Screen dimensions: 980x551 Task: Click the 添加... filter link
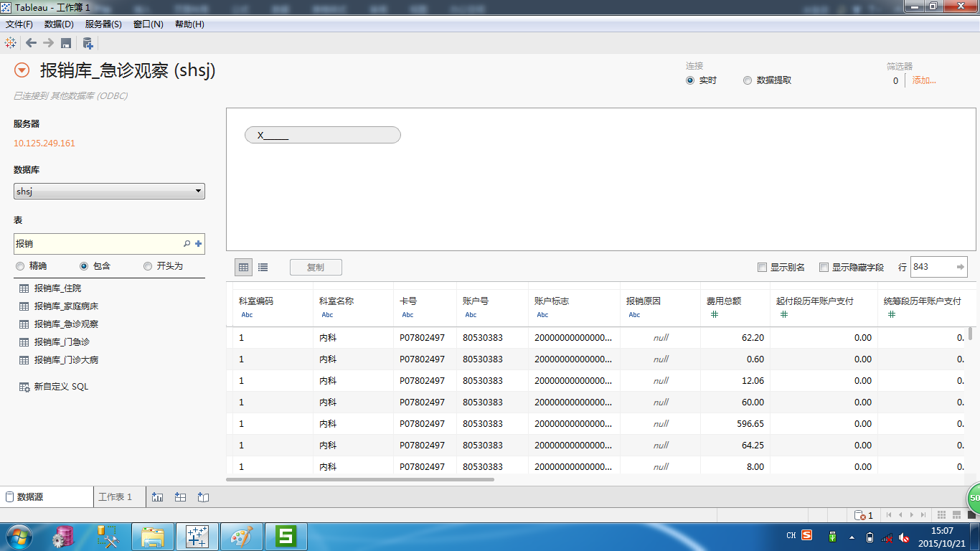(x=924, y=80)
